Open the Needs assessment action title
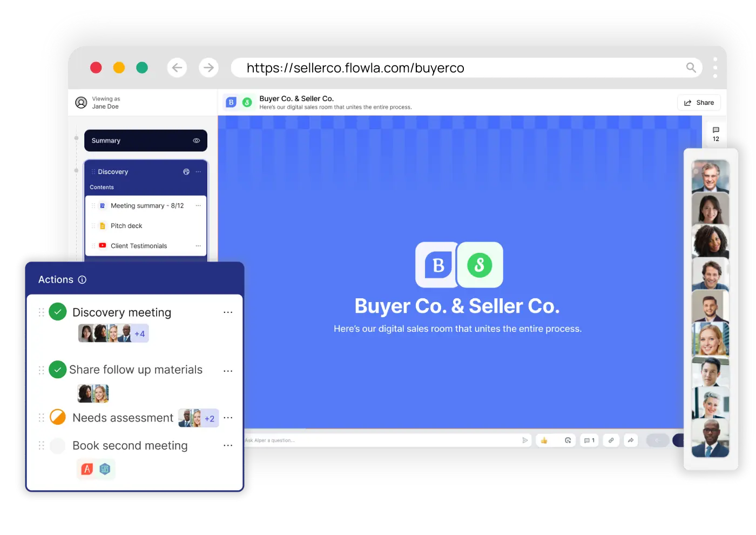The height and width of the screenshot is (535, 756). (123, 418)
